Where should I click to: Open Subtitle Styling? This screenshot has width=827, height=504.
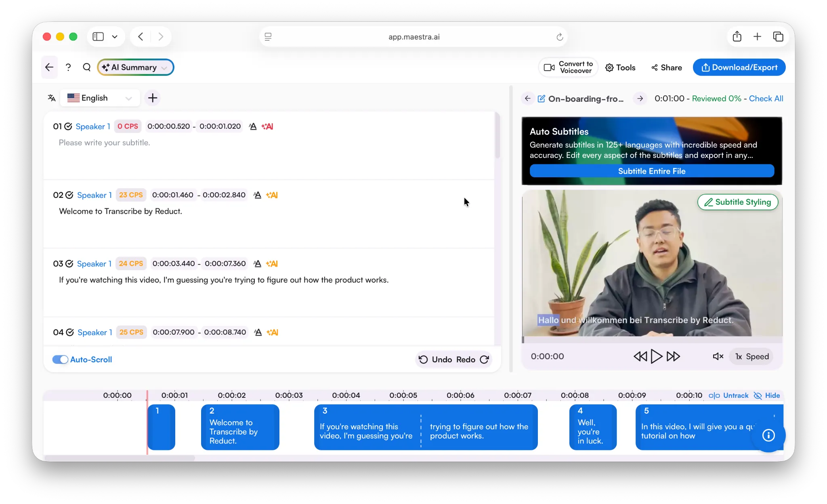point(738,202)
